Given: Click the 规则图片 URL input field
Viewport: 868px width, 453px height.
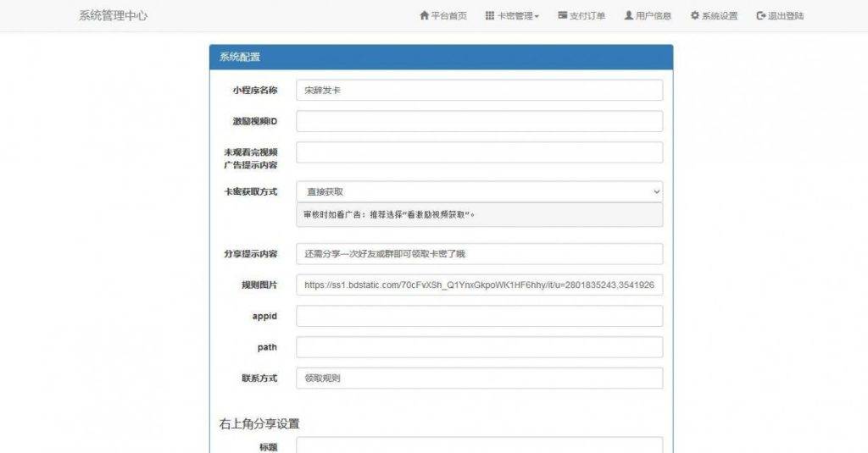Looking at the screenshot, I should click(x=480, y=285).
